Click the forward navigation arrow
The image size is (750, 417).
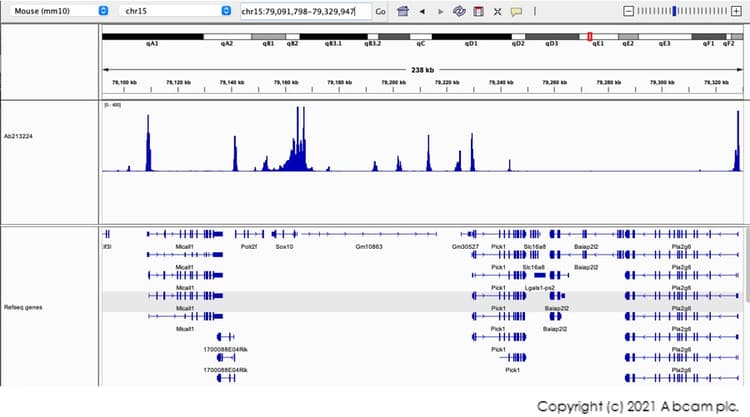pos(440,11)
